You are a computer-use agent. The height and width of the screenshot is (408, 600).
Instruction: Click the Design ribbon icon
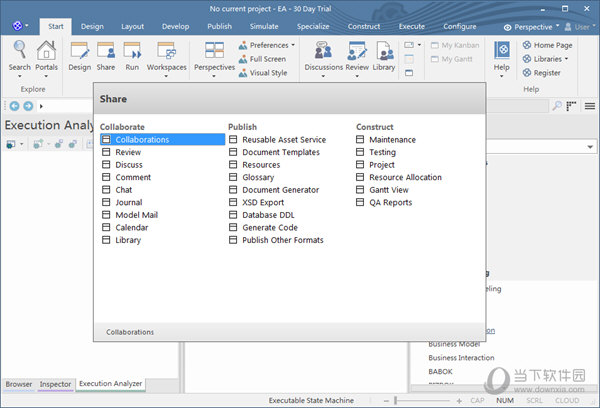(x=80, y=50)
